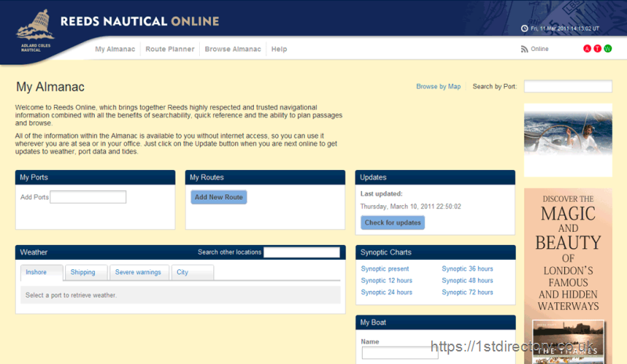627x364 pixels.
Task: Click the sailing photo thumbnail
Action: [x=567, y=140]
